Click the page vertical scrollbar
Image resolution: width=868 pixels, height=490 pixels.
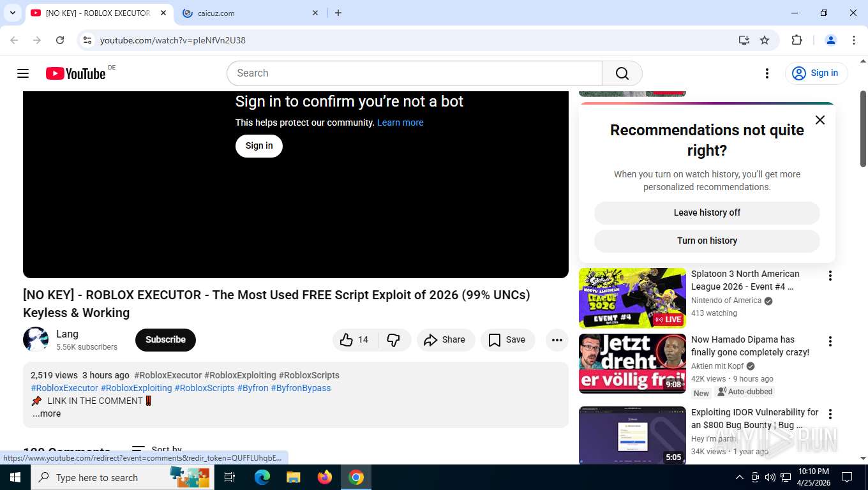tap(863, 128)
